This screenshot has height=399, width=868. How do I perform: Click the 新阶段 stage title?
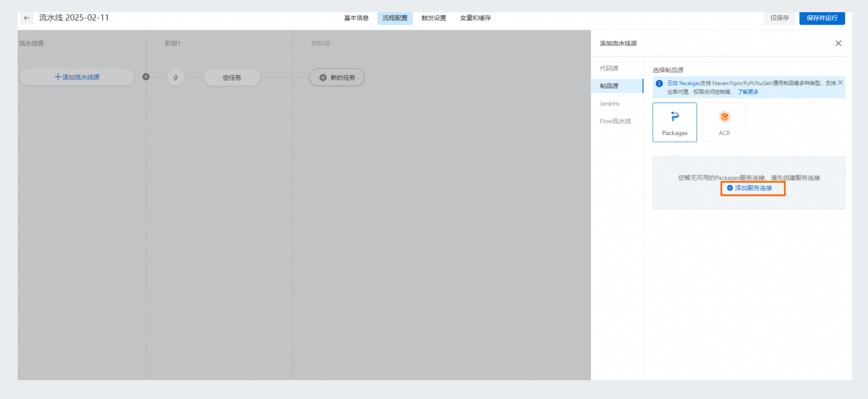320,44
